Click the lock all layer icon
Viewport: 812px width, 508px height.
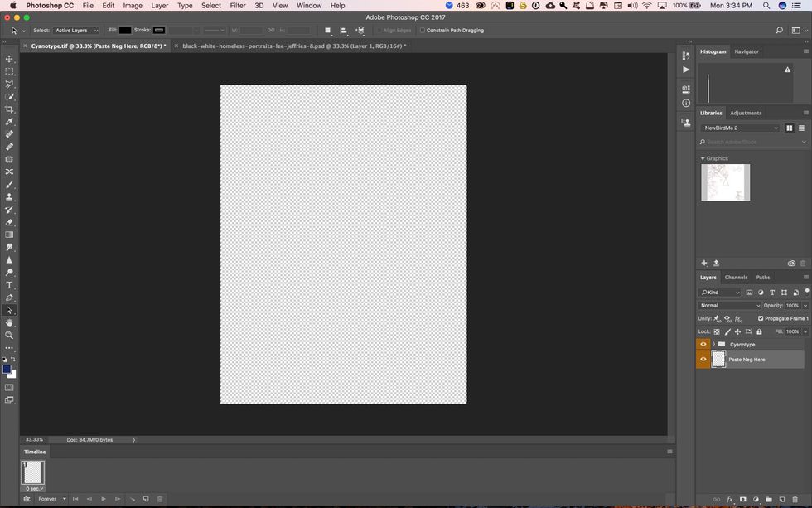tap(759, 331)
